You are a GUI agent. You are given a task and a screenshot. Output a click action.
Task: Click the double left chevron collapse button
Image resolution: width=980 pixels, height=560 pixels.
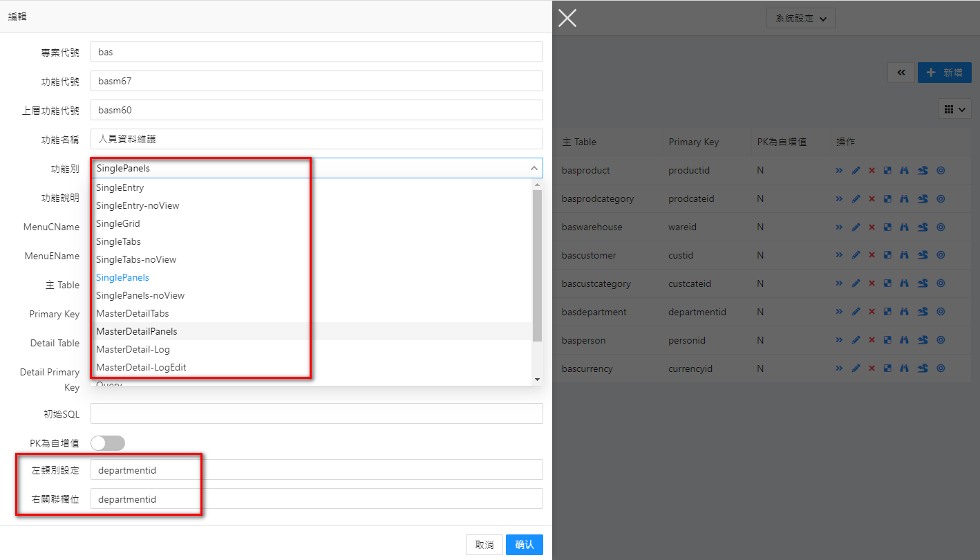click(x=901, y=73)
